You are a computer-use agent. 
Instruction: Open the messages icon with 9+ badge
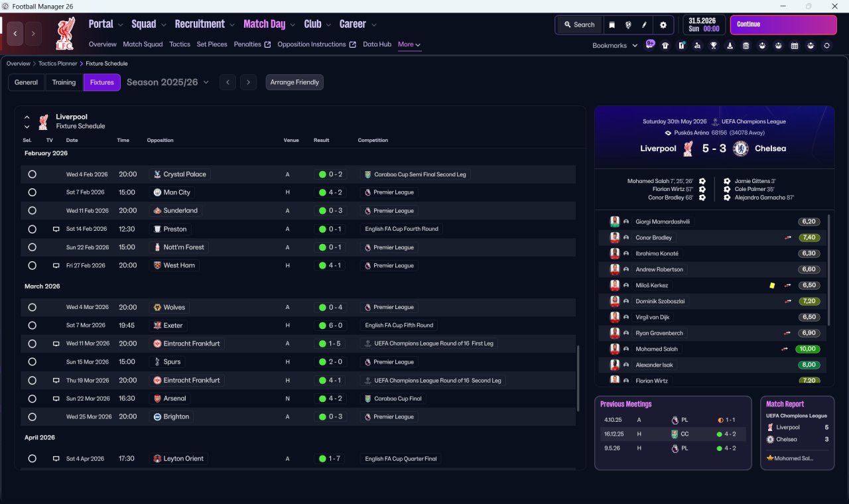click(x=650, y=44)
